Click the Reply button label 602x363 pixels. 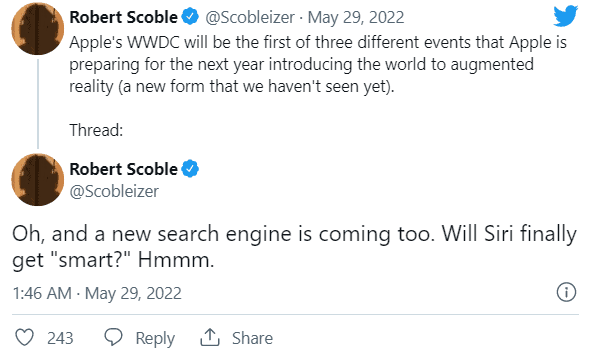click(155, 338)
